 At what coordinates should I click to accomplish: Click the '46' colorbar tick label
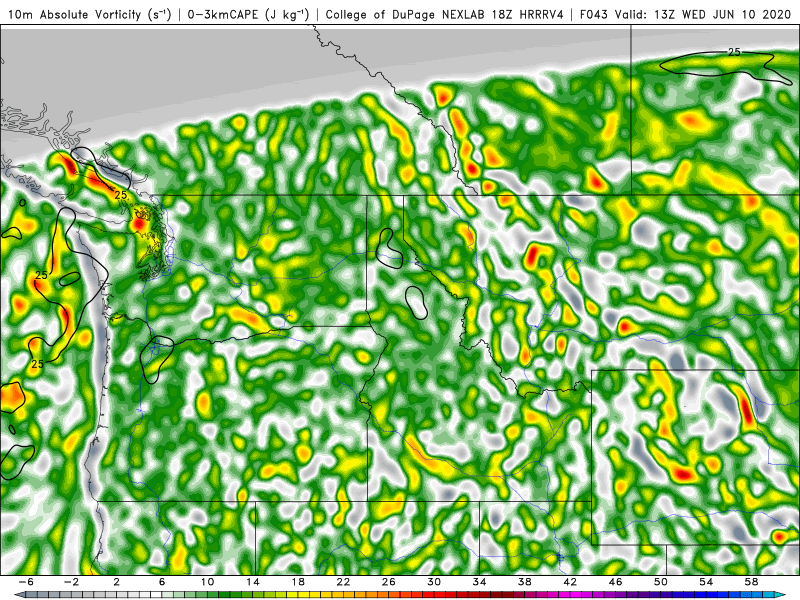click(615, 582)
